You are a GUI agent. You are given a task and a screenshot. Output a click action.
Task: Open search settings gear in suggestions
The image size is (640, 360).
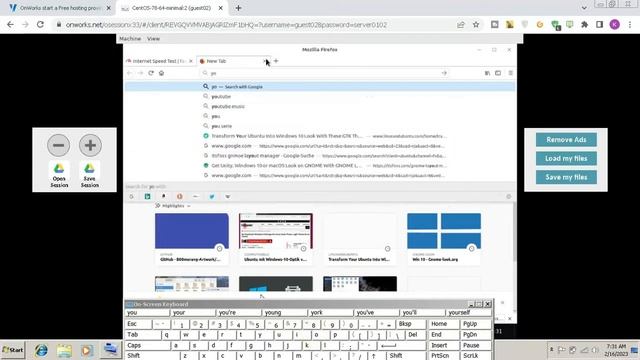(x=509, y=196)
